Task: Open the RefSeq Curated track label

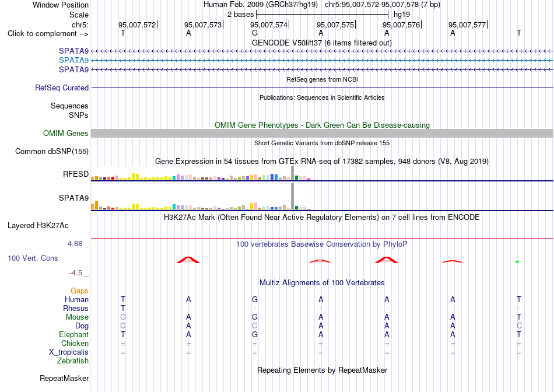Action: pos(62,87)
